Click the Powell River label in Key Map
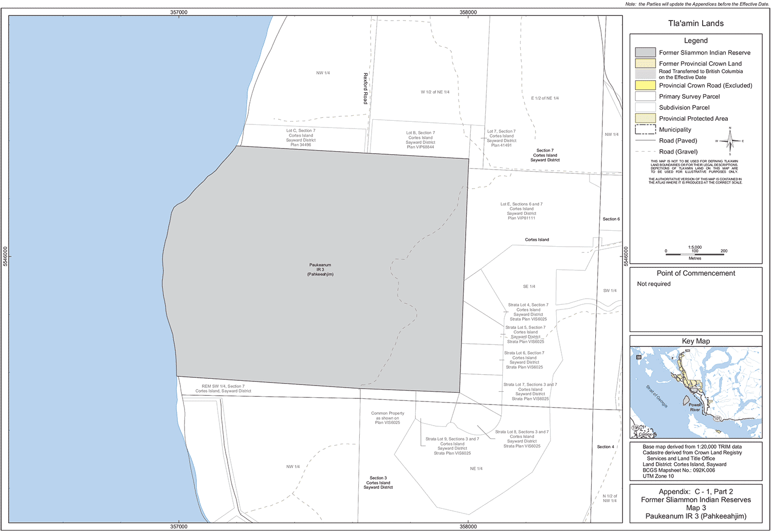The image size is (771, 532). point(695,407)
